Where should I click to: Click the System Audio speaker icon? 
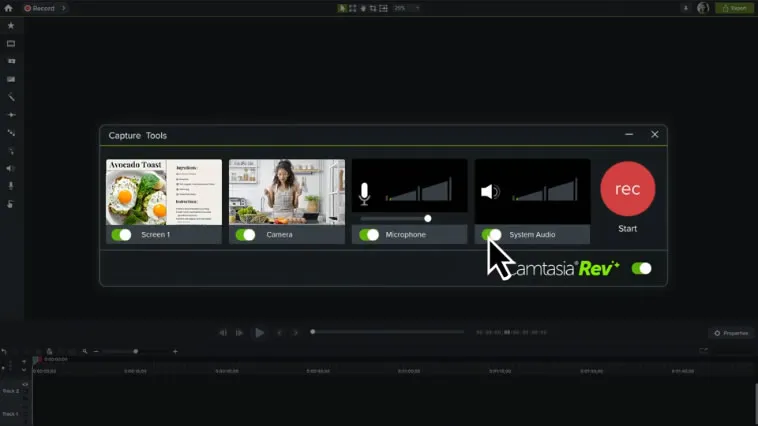[490, 192]
